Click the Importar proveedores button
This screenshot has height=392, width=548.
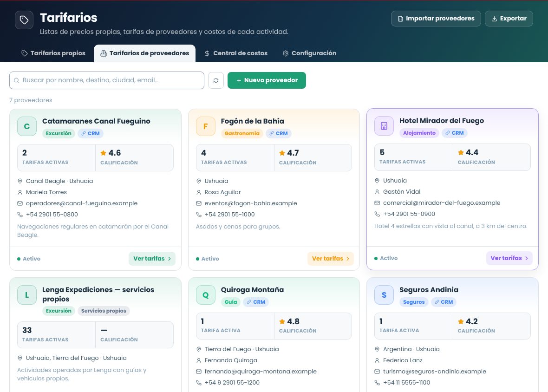coord(436,19)
